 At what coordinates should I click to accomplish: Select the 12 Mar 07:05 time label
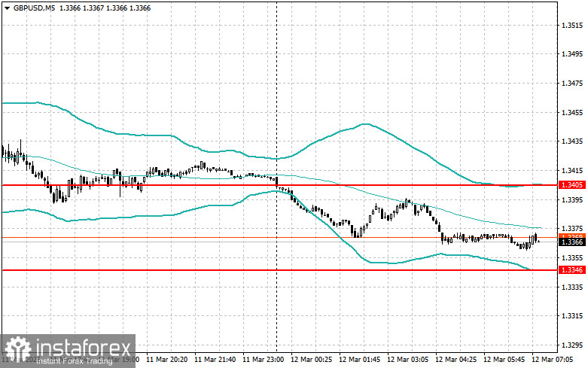[x=552, y=360]
